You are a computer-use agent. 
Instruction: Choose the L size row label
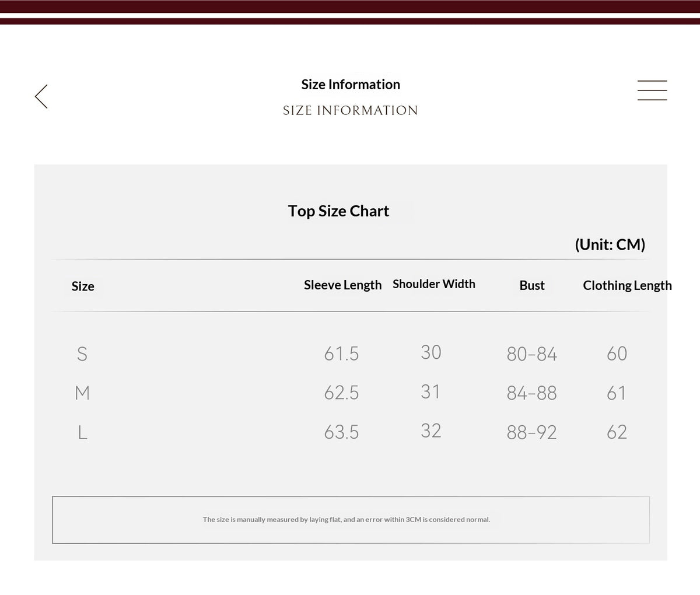82,432
